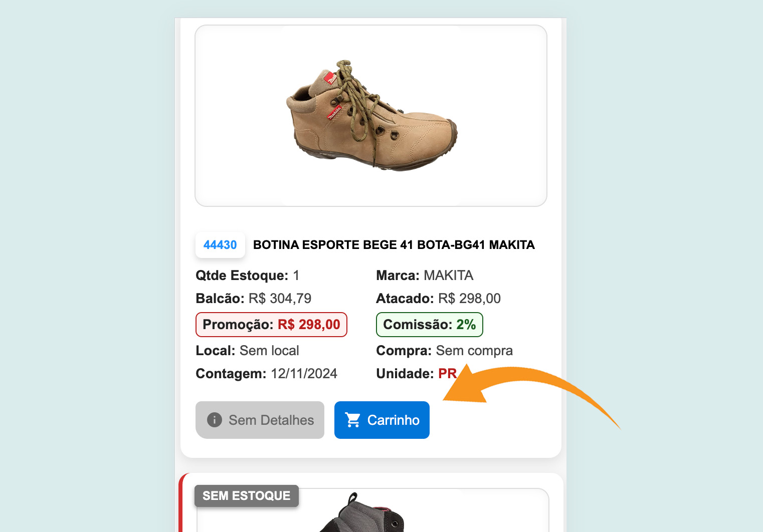Click the red Unidade PR value
Image resolution: width=763 pixels, height=532 pixels.
tap(447, 374)
